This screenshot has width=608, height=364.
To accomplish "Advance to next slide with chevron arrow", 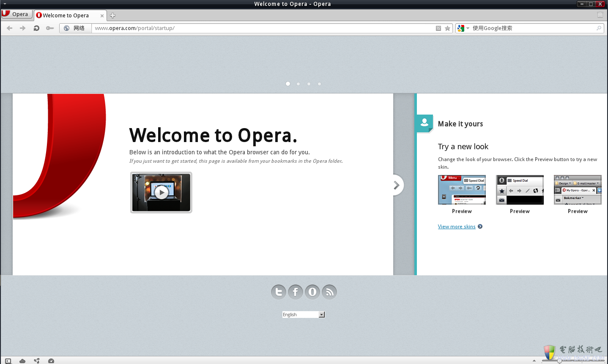I will (x=397, y=185).
